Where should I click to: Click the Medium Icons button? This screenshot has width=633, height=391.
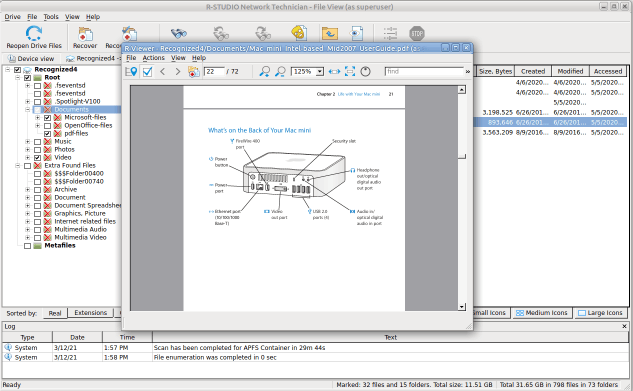(541, 313)
